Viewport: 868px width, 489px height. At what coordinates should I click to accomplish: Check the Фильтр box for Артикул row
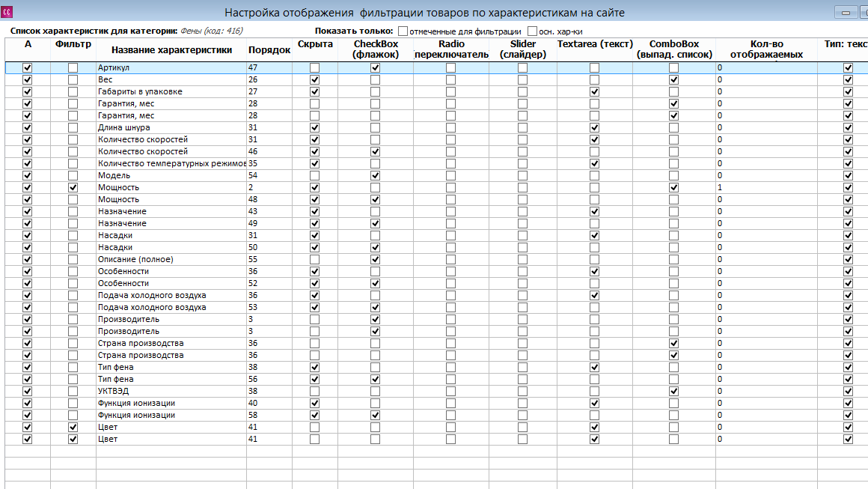click(73, 67)
